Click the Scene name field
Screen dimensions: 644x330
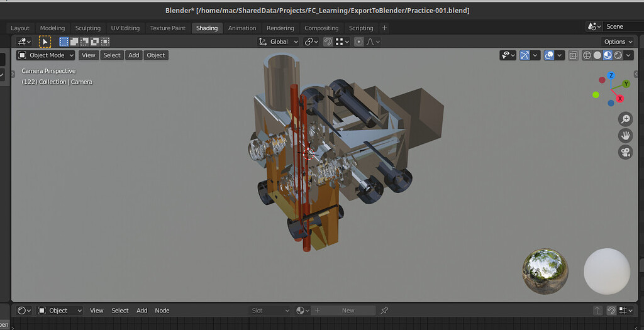click(623, 26)
